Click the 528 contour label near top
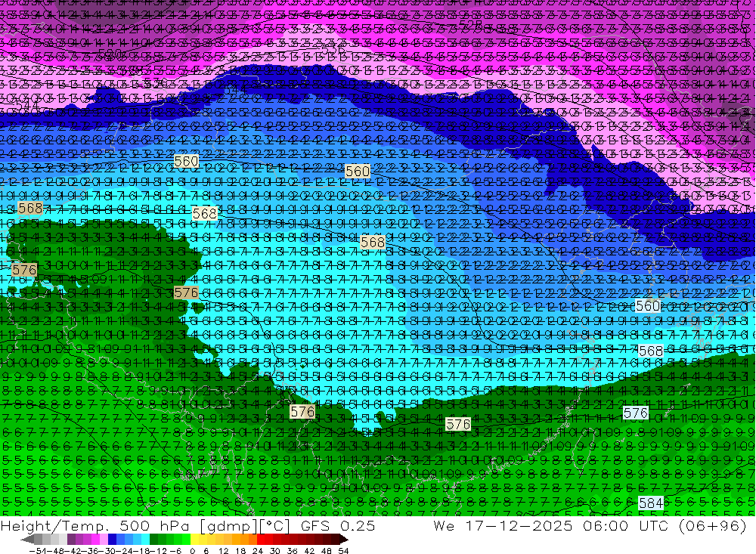 (x=470, y=23)
